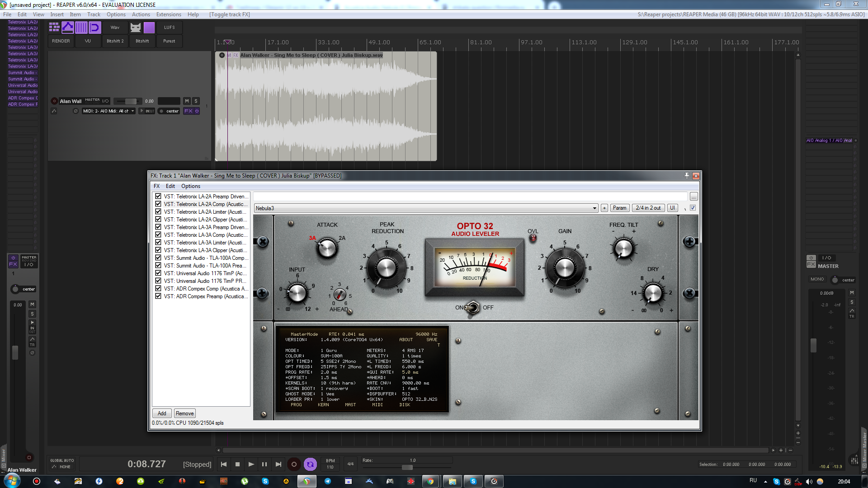Open the 2/4 in 2 out pin connector
The height and width of the screenshot is (488, 868).
(x=648, y=208)
